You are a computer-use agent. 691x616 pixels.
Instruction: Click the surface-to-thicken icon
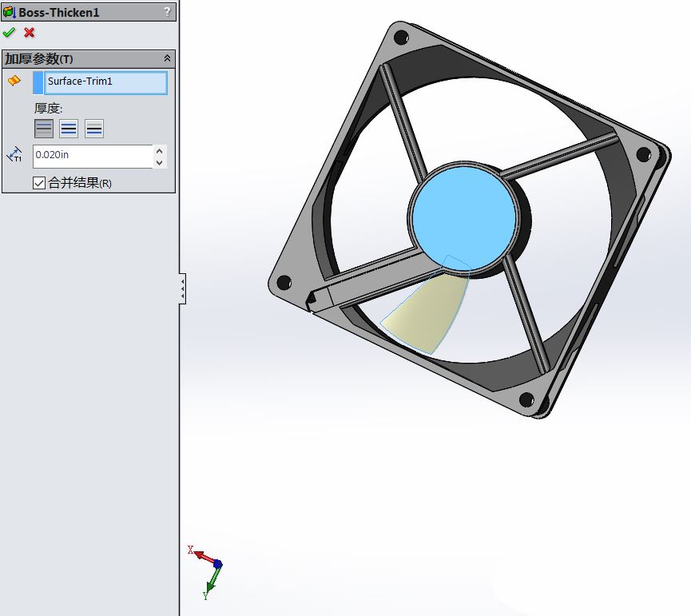(x=14, y=81)
